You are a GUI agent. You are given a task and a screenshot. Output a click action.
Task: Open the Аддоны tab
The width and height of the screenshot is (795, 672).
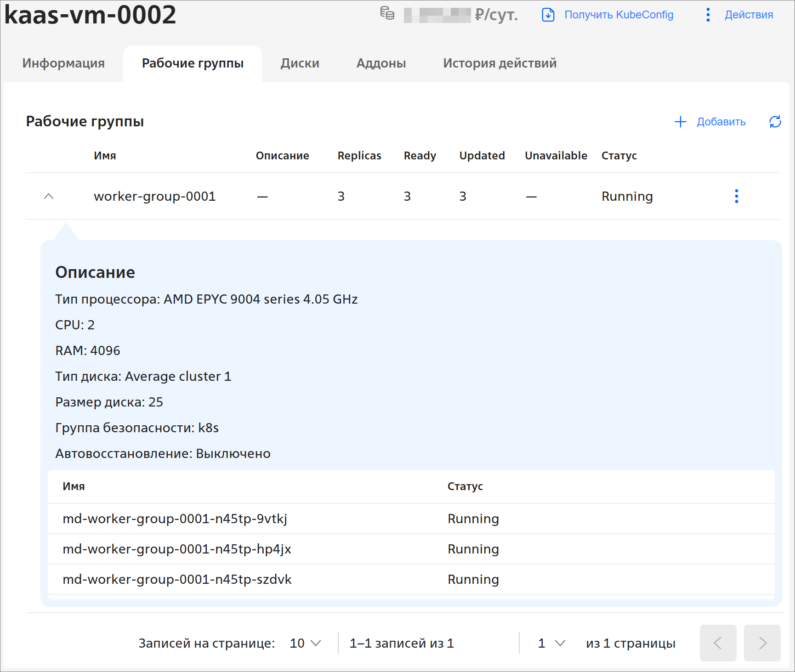381,63
